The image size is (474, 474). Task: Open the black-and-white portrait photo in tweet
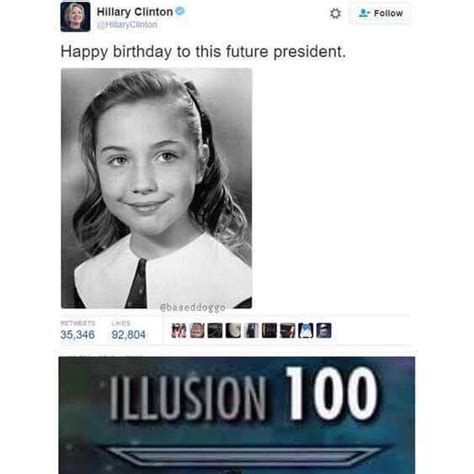tap(156, 188)
